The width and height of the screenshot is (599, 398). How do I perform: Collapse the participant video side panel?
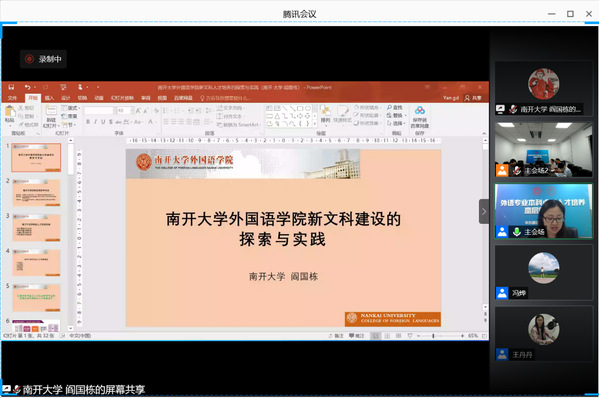click(x=484, y=211)
